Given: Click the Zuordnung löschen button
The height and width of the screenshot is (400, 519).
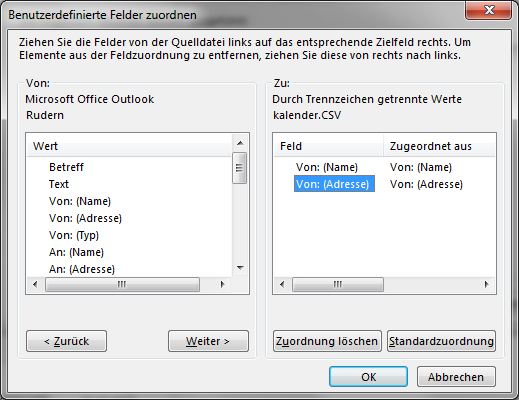Looking at the screenshot, I should [x=327, y=341].
